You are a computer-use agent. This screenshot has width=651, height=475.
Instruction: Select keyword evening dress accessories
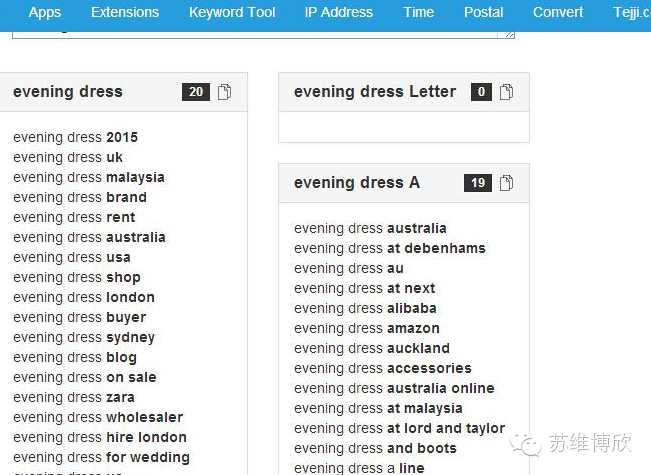point(383,368)
